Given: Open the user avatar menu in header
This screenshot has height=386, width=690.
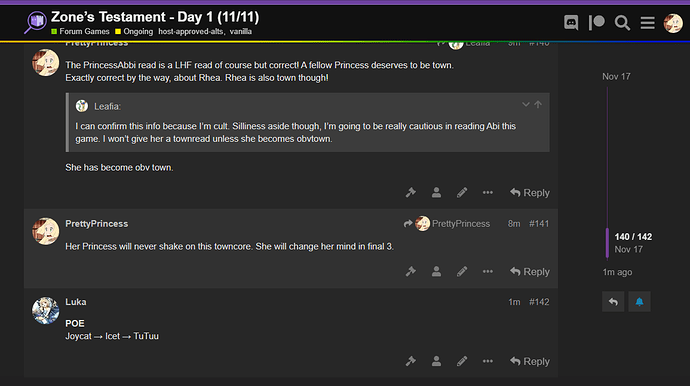Looking at the screenshot, I should coord(673,23).
